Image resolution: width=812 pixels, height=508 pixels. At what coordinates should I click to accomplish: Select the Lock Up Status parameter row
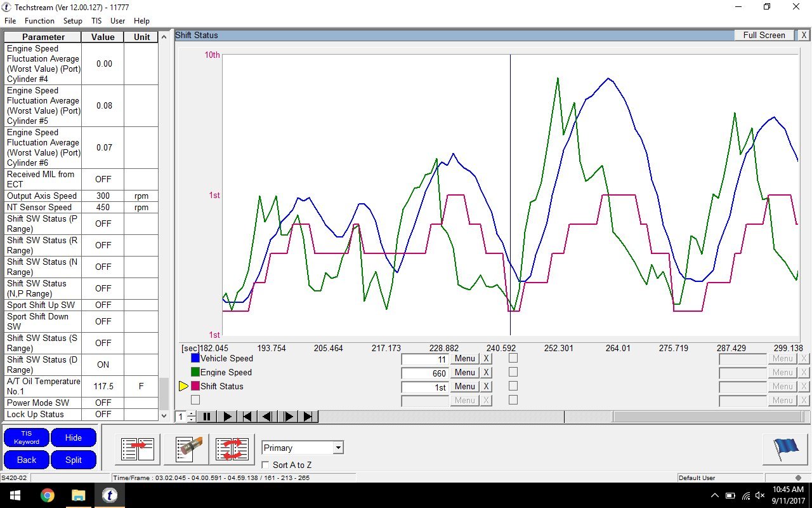[81, 414]
